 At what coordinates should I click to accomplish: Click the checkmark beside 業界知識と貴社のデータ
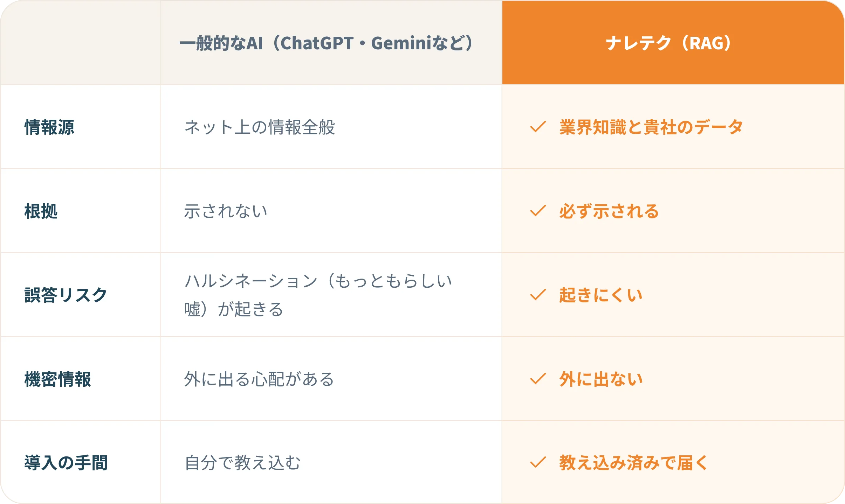pos(538,127)
